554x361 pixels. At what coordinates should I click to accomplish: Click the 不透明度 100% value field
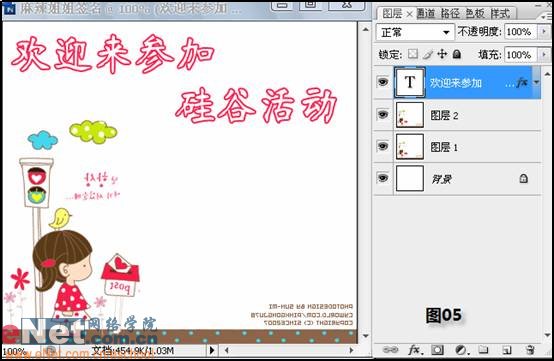(x=521, y=32)
